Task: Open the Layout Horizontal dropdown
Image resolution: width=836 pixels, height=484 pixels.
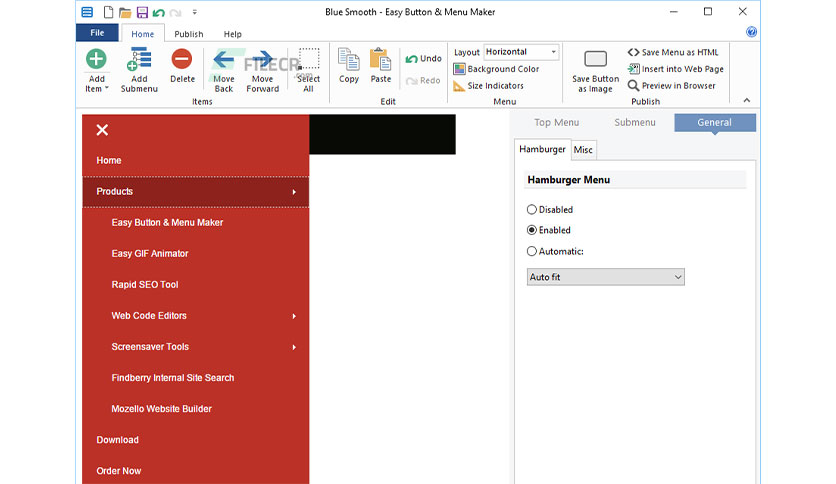Action: (x=521, y=52)
